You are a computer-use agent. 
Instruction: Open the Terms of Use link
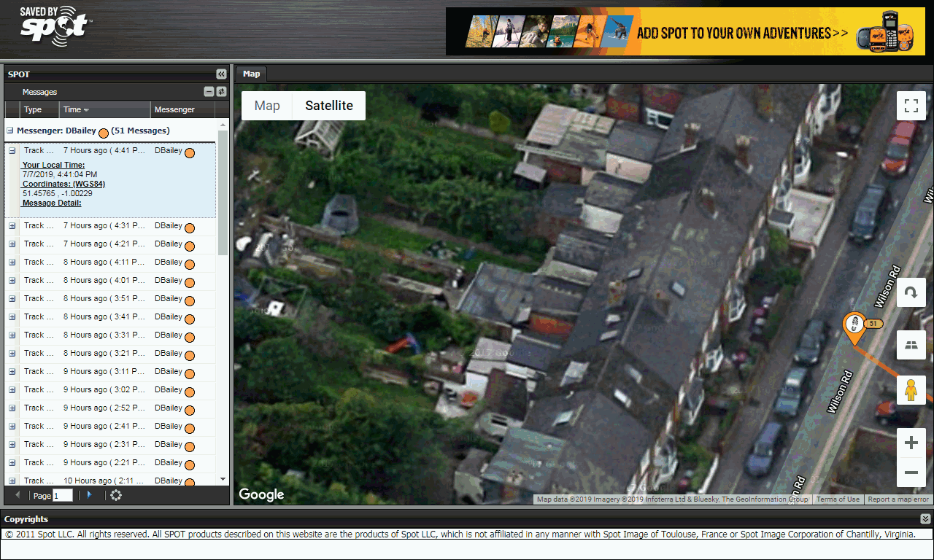click(838, 499)
